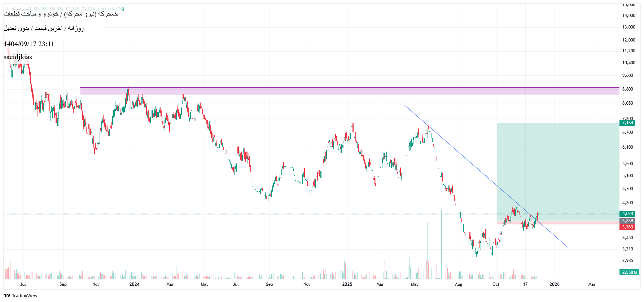Click the TradingView text link
Screen dimensions: 644x302
click(x=25, y=296)
